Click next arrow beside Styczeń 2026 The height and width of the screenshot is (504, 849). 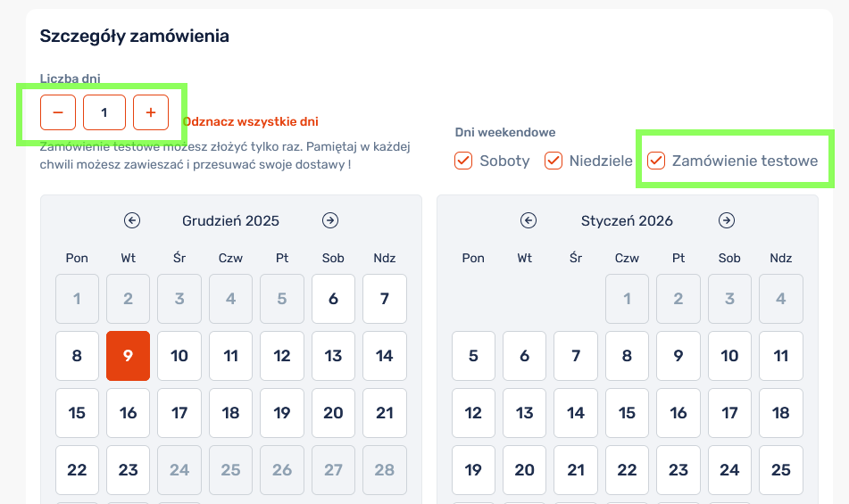coord(727,220)
